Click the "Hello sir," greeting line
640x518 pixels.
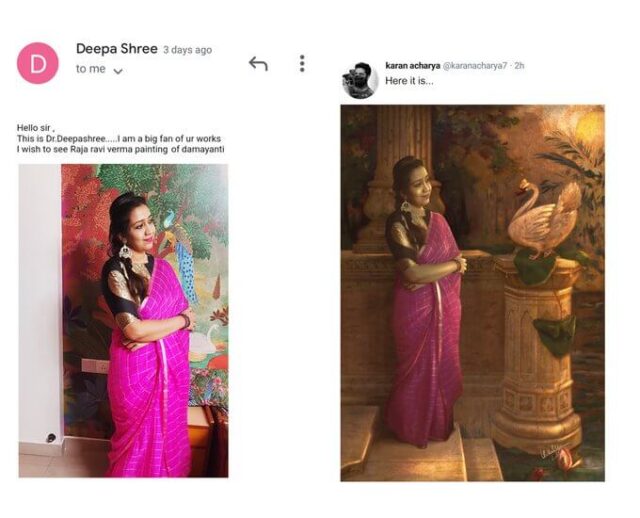pyautogui.click(x=38, y=127)
